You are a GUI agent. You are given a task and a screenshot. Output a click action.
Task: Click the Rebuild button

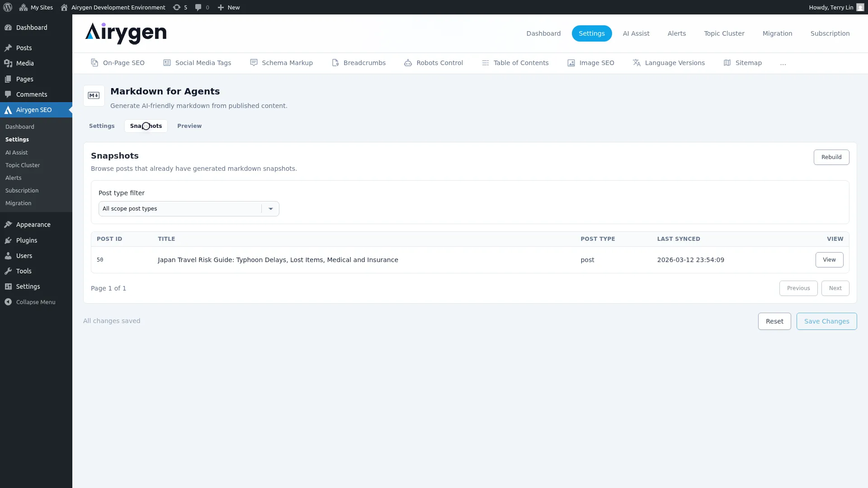point(831,157)
